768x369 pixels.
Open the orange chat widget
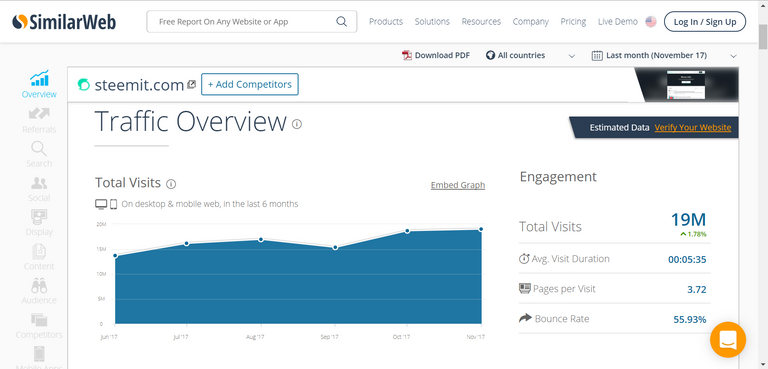pos(728,340)
